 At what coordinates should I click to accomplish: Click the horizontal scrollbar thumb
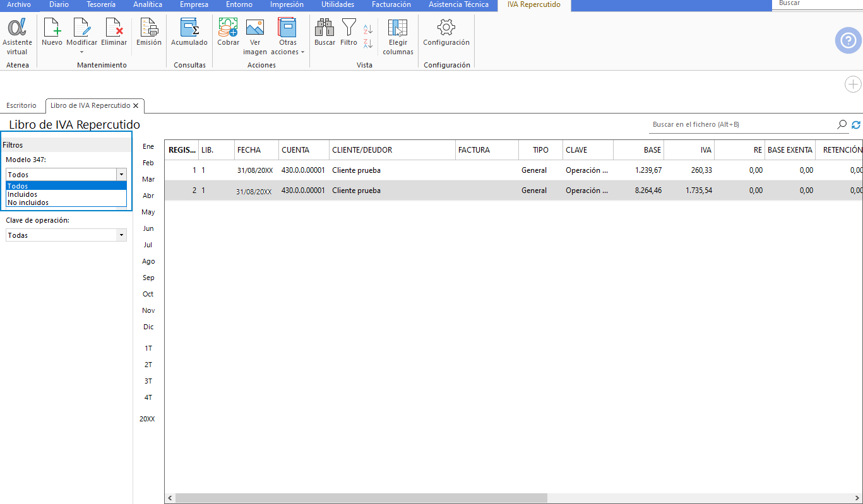point(361,498)
